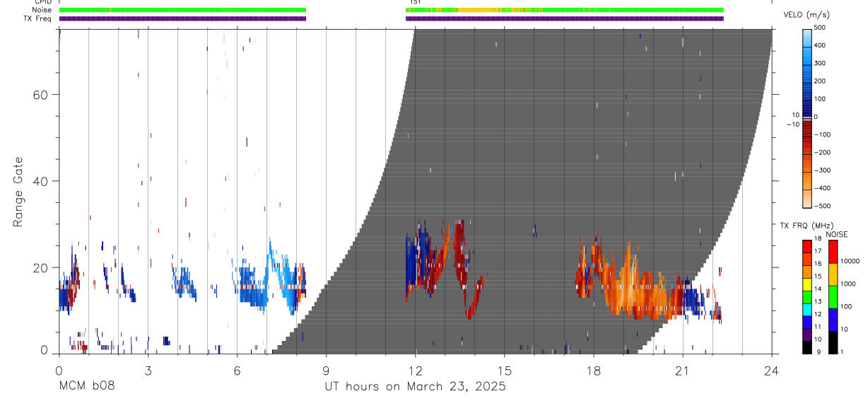Viewport: 868px width, 401px height.
Task: Click the −100 label on velocity scale
Action: click(x=821, y=134)
